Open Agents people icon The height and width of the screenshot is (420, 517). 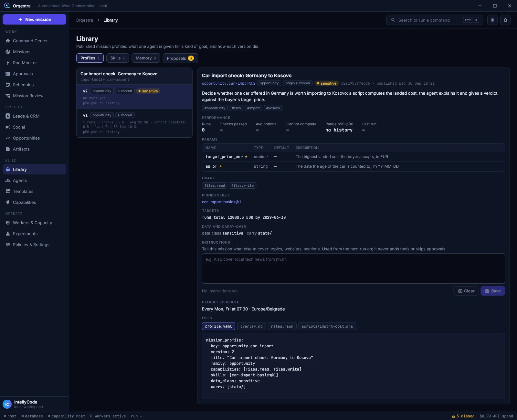tap(8, 180)
